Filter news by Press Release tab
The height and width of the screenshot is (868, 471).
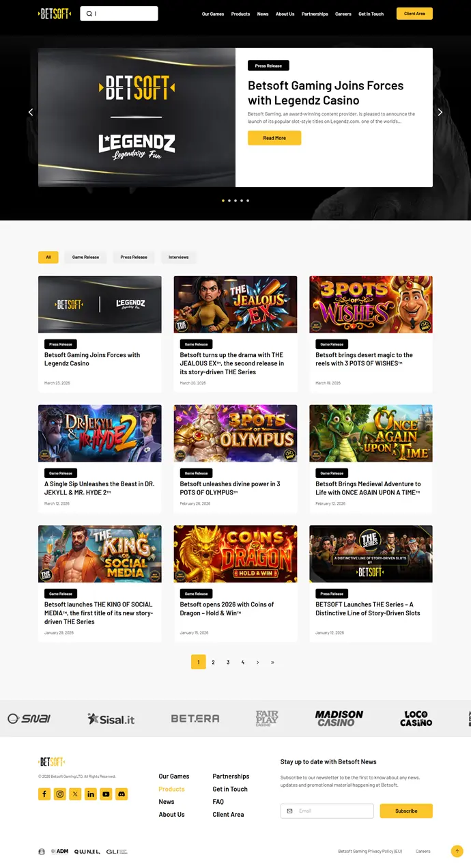point(134,257)
